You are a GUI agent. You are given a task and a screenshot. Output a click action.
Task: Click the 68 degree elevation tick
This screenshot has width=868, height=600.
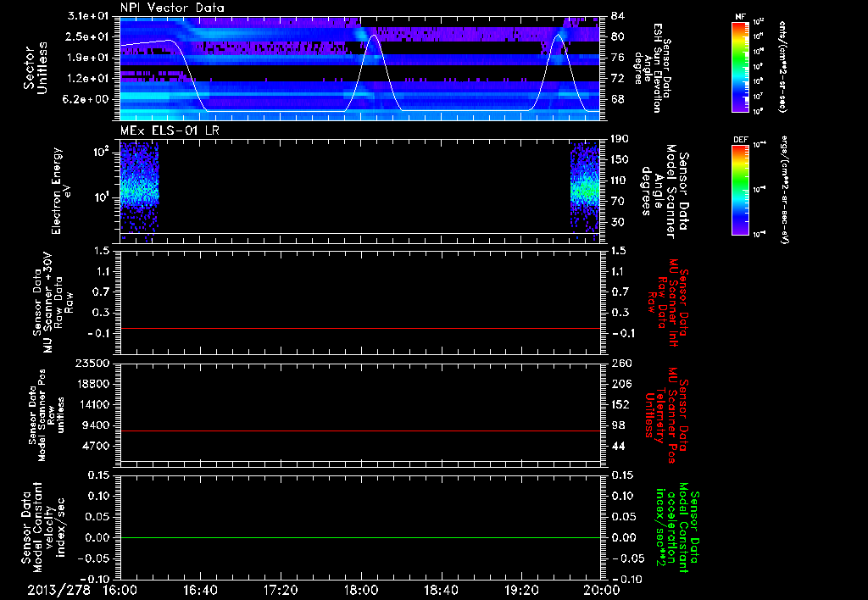click(618, 99)
